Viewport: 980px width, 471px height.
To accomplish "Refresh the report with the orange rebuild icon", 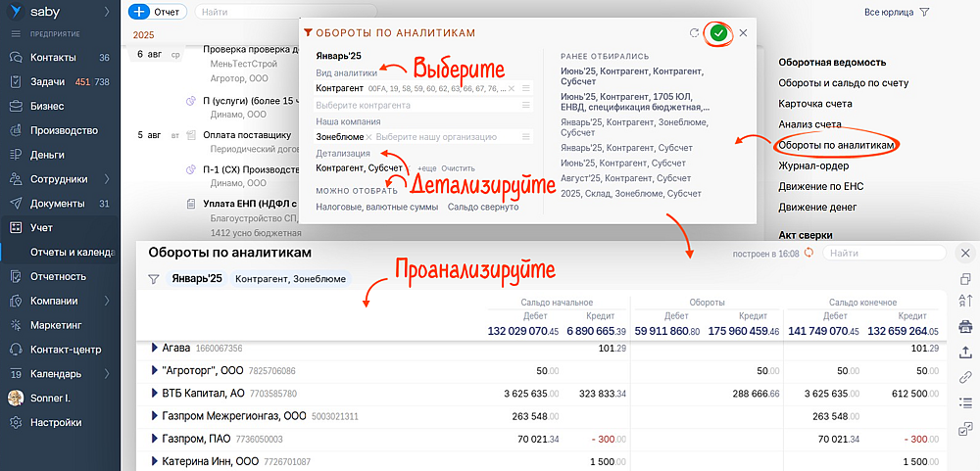I will point(808,254).
